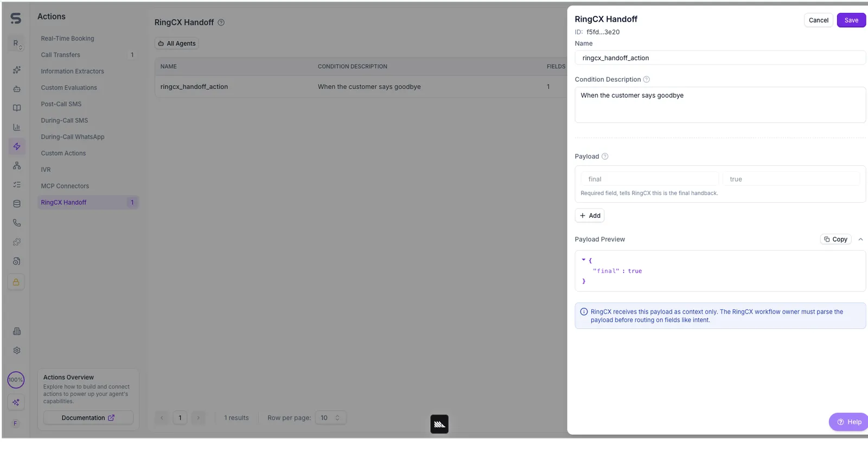Open the checklist tasks icon in sidebar

[17, 185]
